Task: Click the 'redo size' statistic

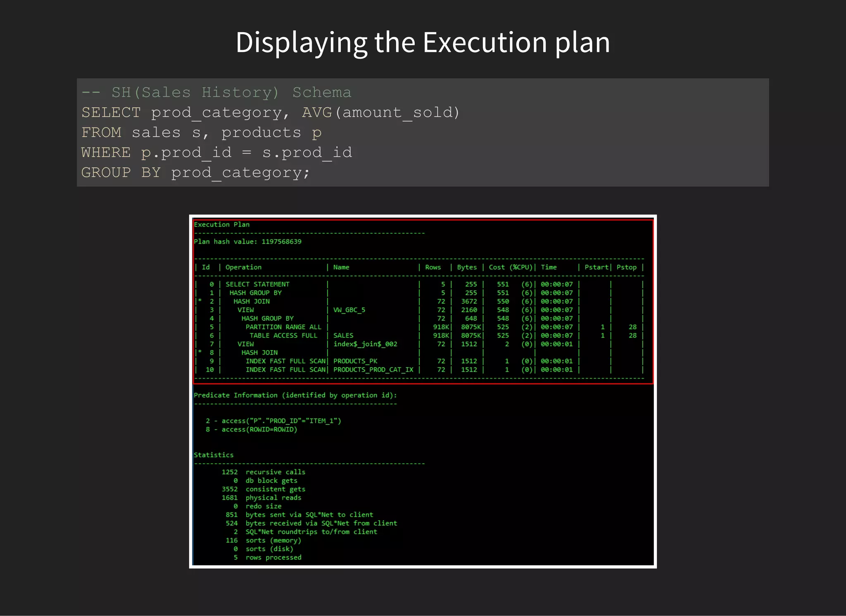Action: (264, 506)
